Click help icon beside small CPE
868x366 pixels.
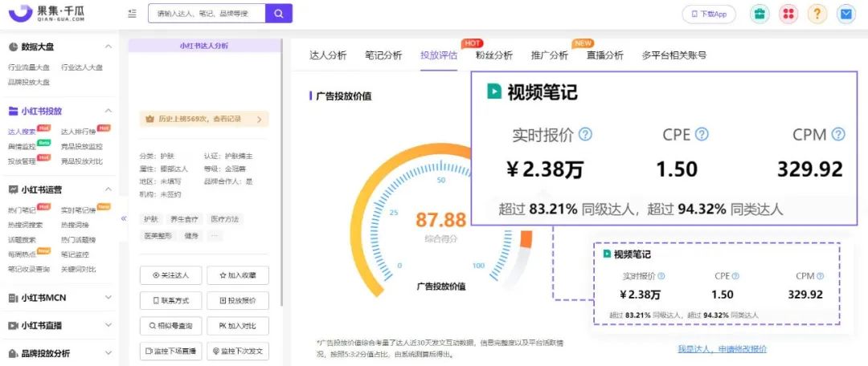735,276
